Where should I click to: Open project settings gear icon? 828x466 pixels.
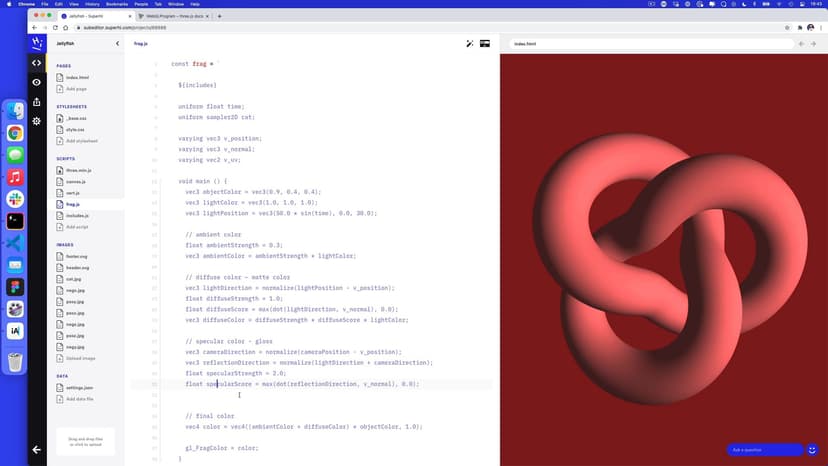pos(37,121)
